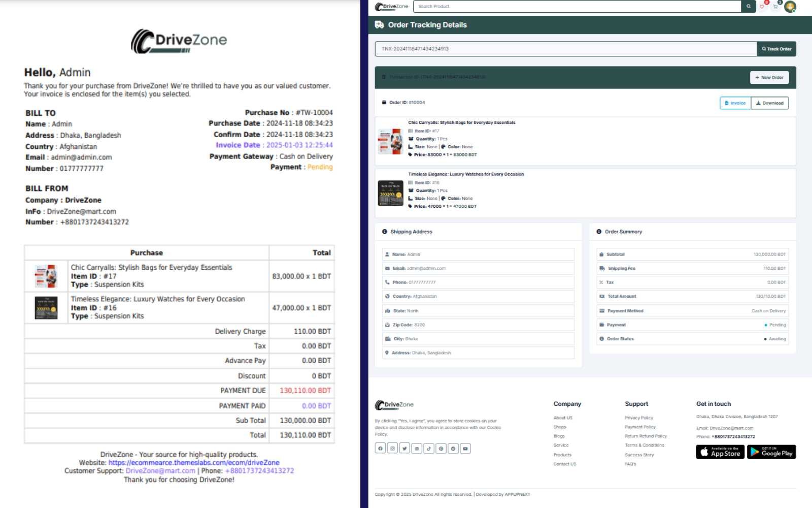Screen dimensions: 812x508
Task: Click the orange Pending payment label on invoice
Action: tap(320, 167)
